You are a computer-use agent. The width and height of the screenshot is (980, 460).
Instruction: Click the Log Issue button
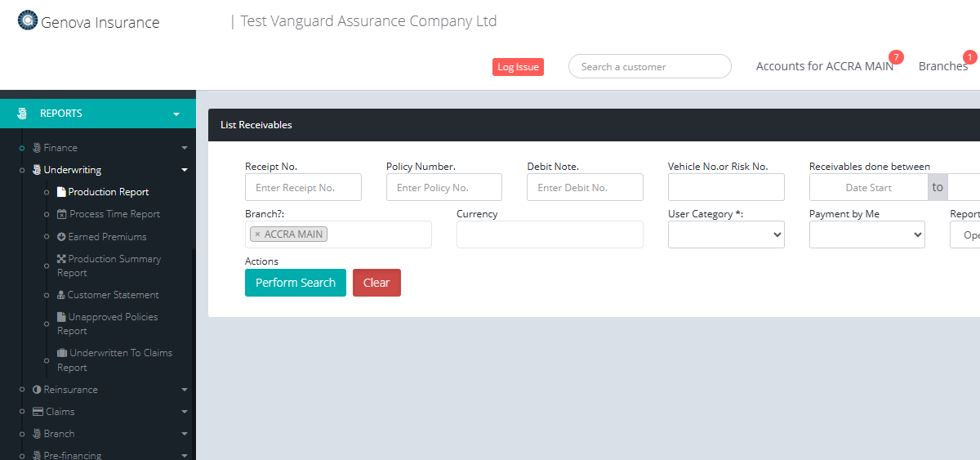pos(518,67)
